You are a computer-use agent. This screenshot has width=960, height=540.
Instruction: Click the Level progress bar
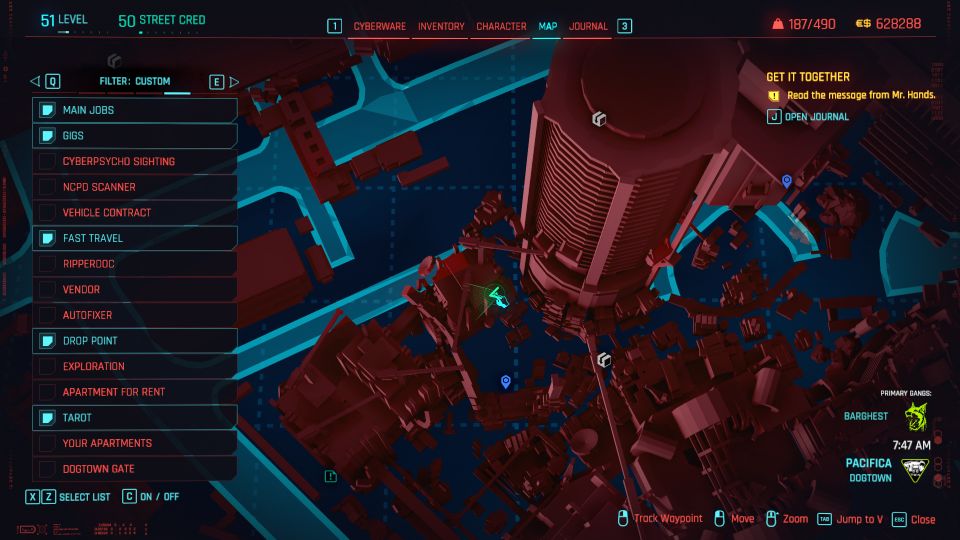pos(83,32)
